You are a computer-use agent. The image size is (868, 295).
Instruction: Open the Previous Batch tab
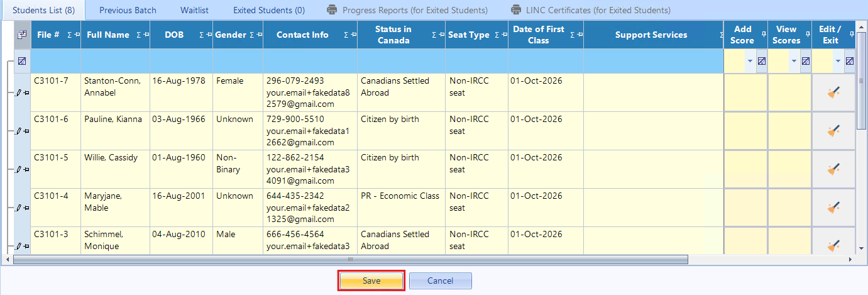(128, 10)
